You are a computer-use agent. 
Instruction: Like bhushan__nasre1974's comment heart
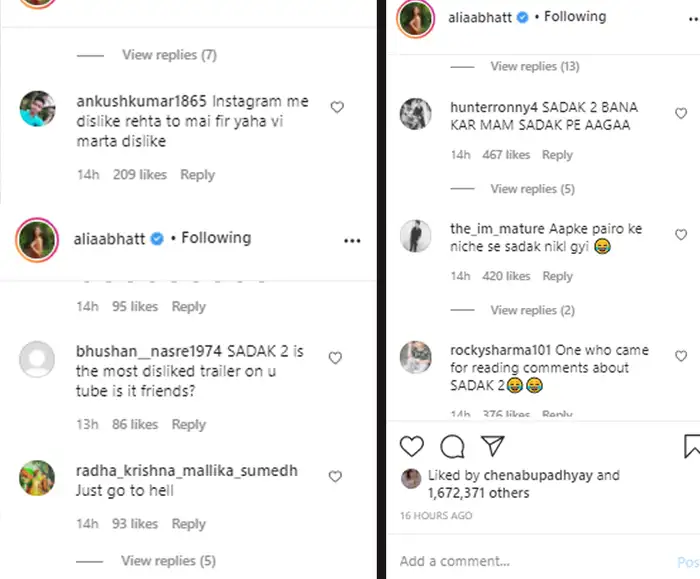point(336,357)
